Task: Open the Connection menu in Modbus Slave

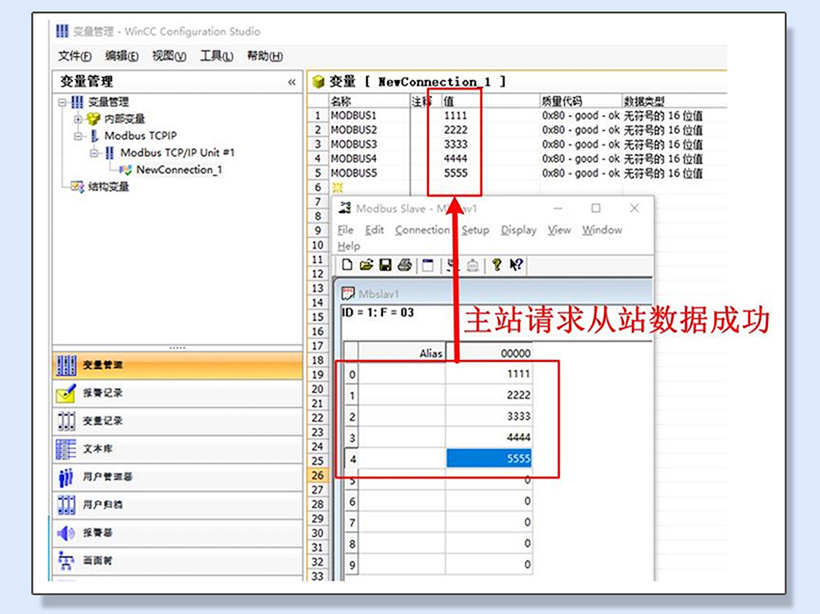Action: (x=422, y=230)
